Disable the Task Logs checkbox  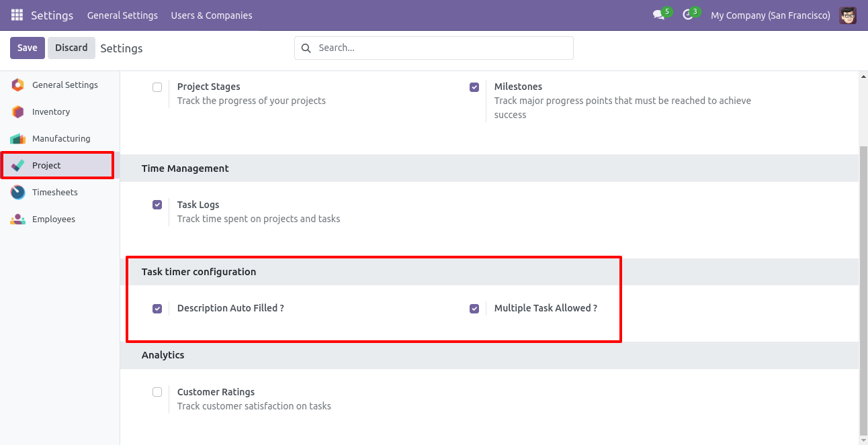pos(157,205)
